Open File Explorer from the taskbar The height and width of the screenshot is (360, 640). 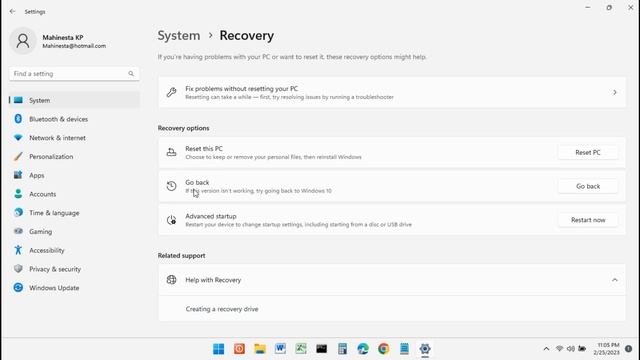coord(260,349)
